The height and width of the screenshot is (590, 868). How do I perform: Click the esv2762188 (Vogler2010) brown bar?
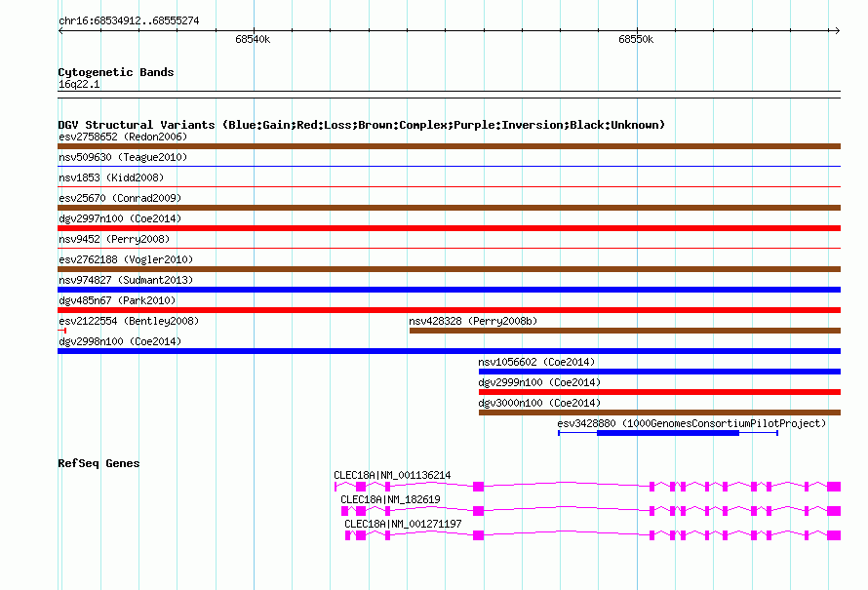tap(449, 269)
